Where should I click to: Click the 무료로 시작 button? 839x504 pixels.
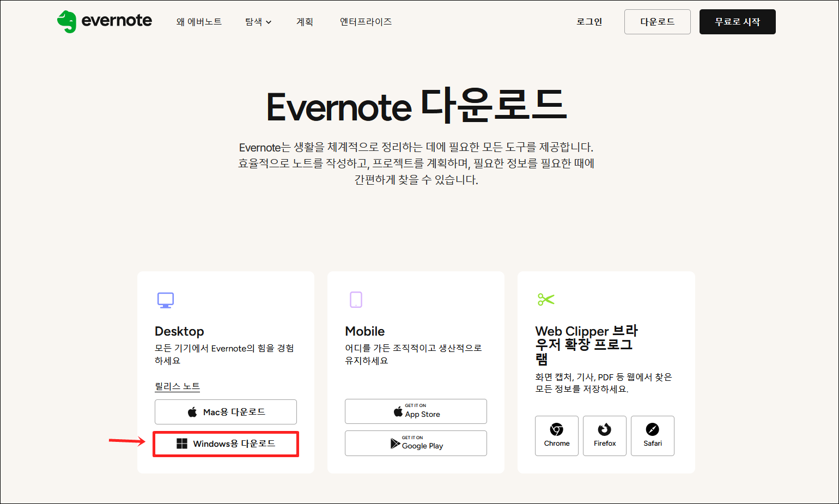point(738,22)
